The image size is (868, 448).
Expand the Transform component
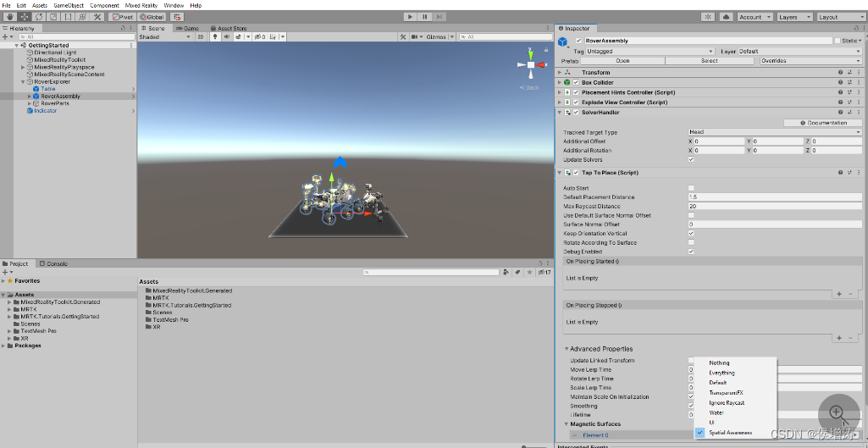point(560,73)
